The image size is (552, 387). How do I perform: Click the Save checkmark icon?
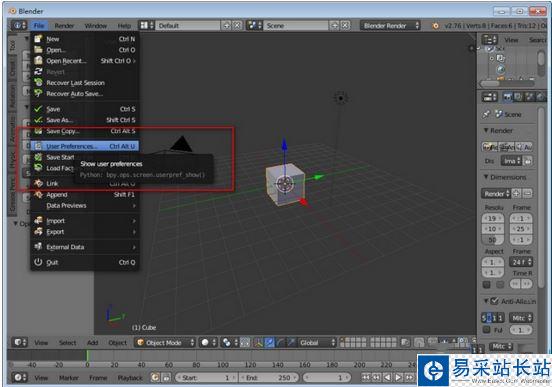[x=38, y=109]
